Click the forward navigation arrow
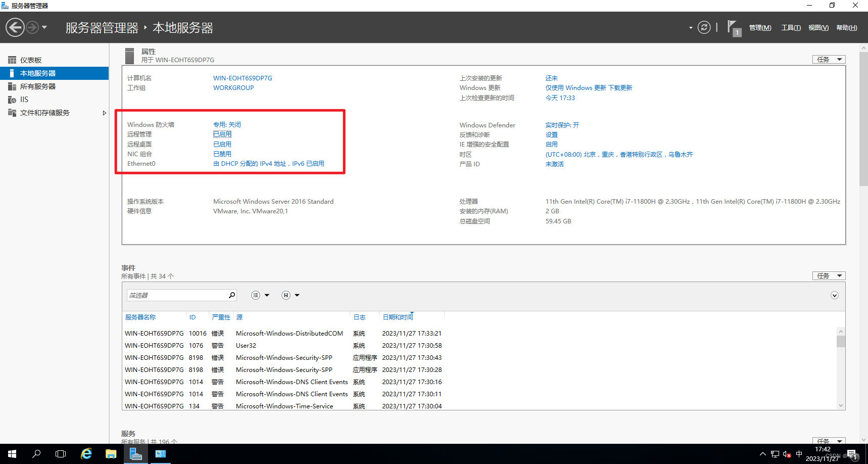The height and width of the screenshot is (464, 868). (32, 27)
